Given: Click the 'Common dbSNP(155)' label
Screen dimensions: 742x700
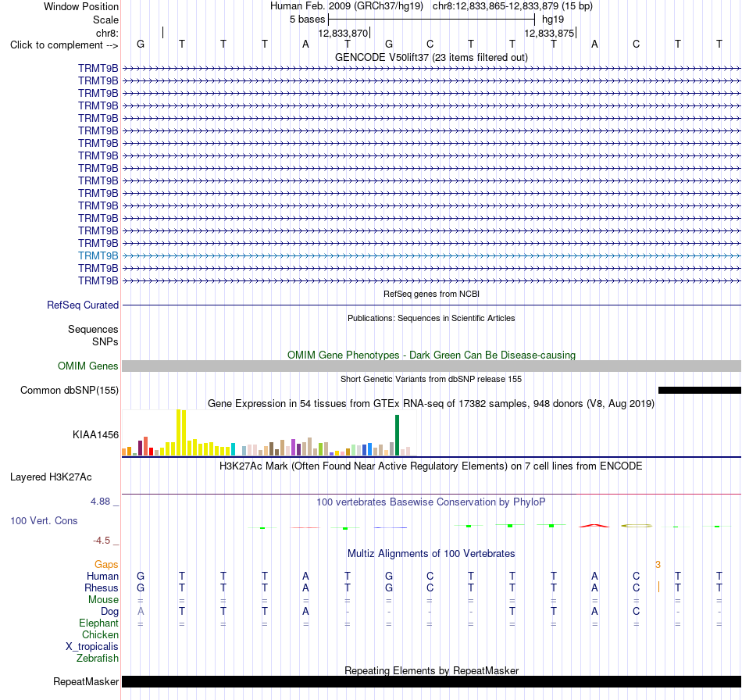Looking at the screenshot, I should (70, 390).
